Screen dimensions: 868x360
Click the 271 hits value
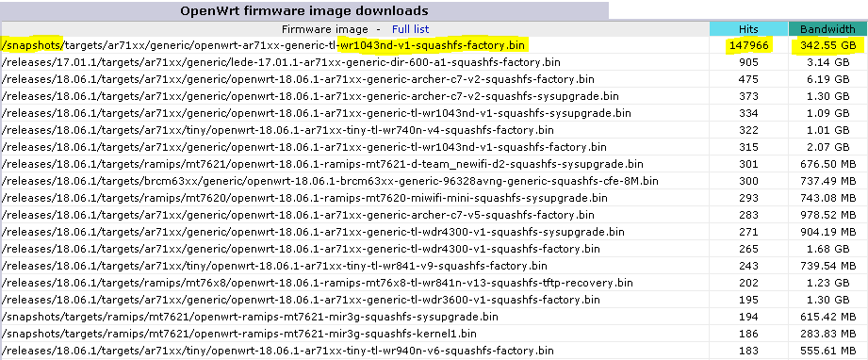(748, 232)
